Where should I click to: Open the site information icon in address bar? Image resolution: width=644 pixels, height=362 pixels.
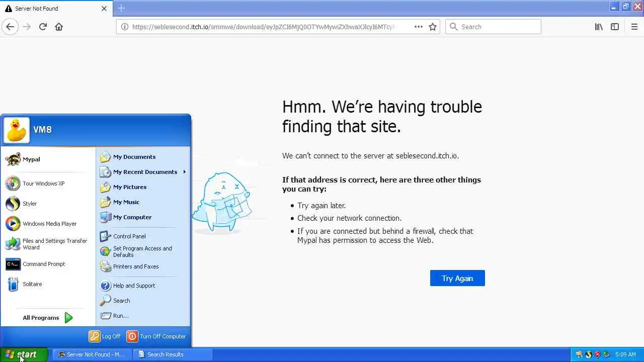pyautogui.click(x=125, y=27)
